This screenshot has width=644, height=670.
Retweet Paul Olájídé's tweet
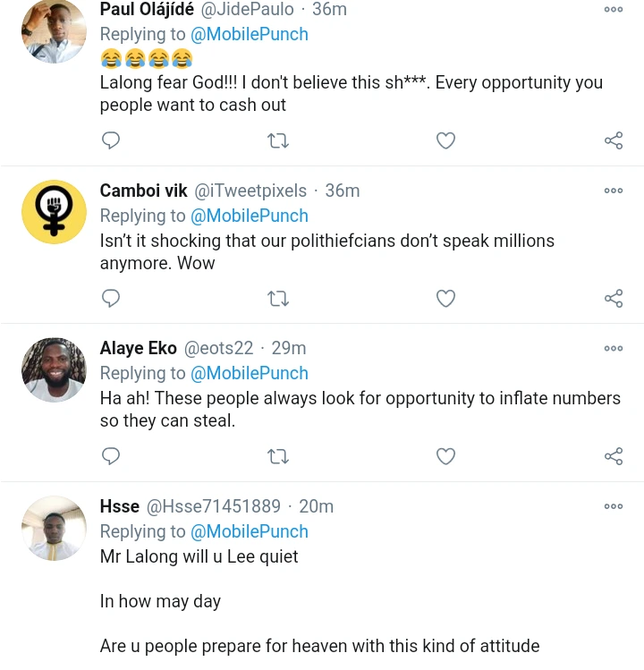click(x=278, y=140)
